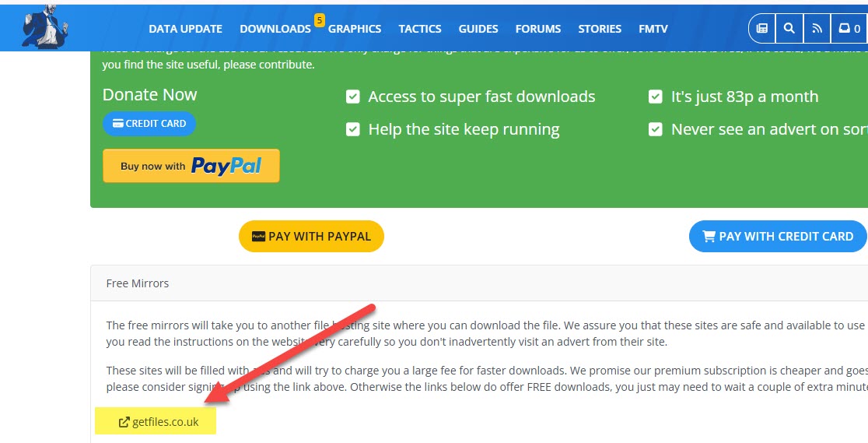The width and height of the screenshot is (868, 443).
Task: Toggle 'Help the site keep running' checkbox
Action: click(352, 129)
